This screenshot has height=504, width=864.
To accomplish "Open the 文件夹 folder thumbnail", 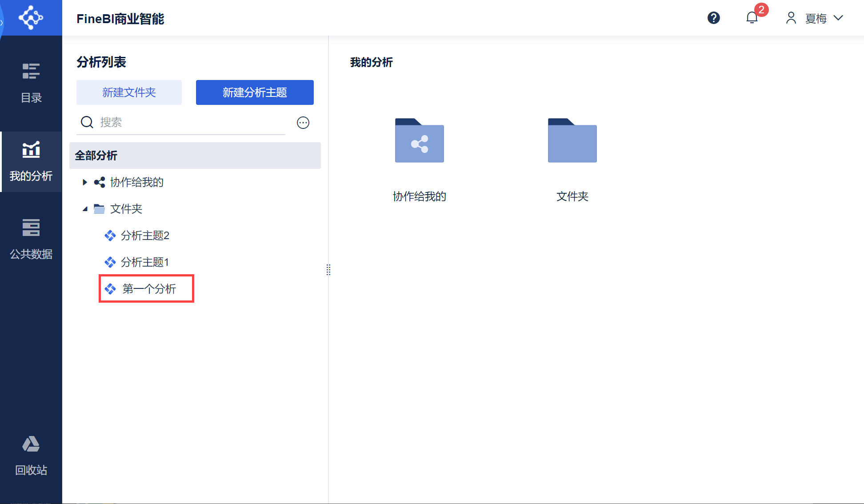I will [x=572, y=141].
